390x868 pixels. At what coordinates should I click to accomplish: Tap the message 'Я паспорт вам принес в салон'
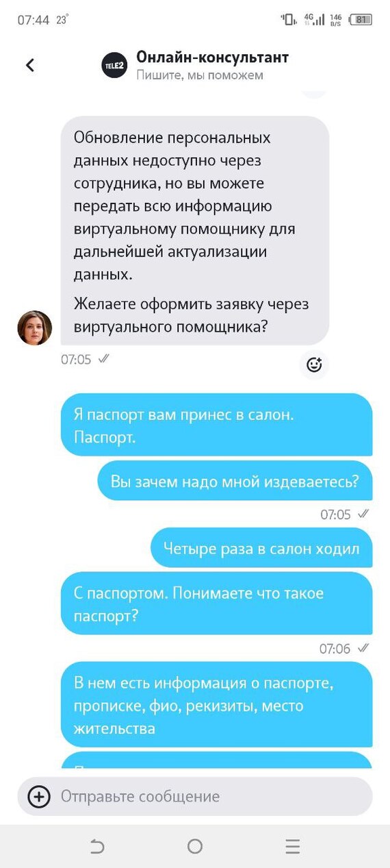point(217,425)
